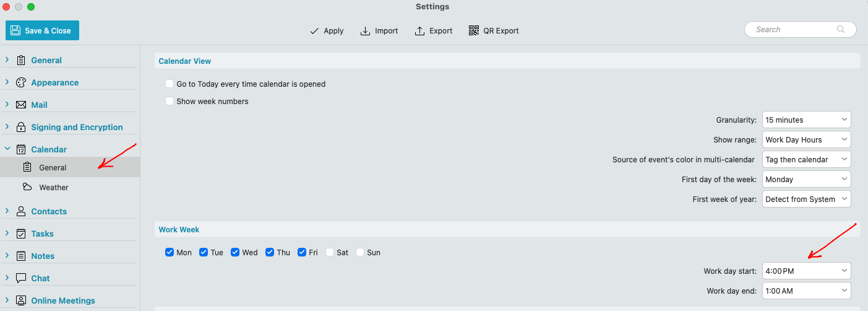Click the Export upload icon
The image size is (868, 311).
point(419,30)
